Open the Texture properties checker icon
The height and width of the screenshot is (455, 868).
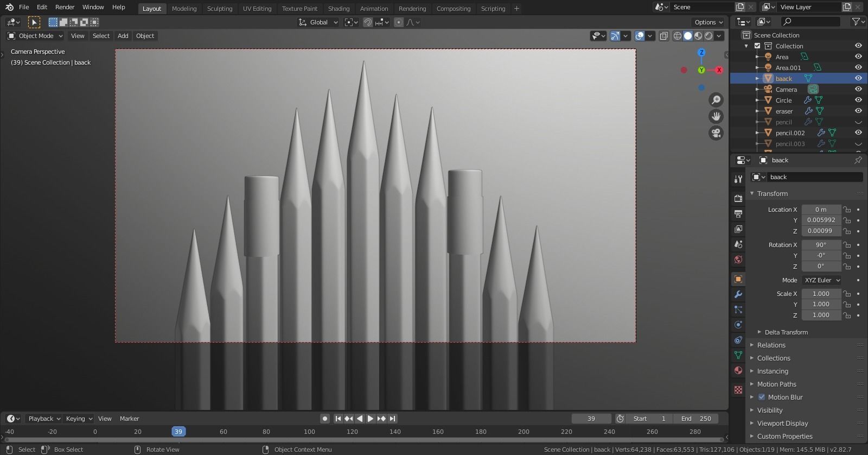coord(738,390)
